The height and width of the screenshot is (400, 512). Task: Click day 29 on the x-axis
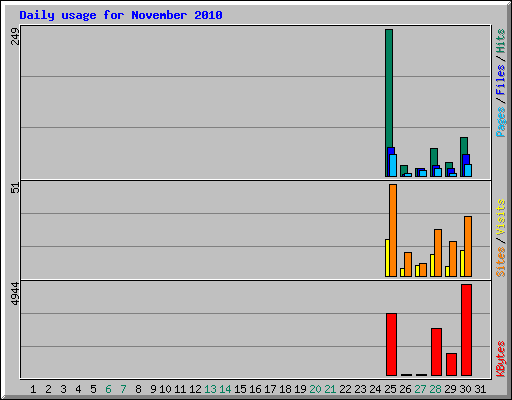(x=450, y=389)
